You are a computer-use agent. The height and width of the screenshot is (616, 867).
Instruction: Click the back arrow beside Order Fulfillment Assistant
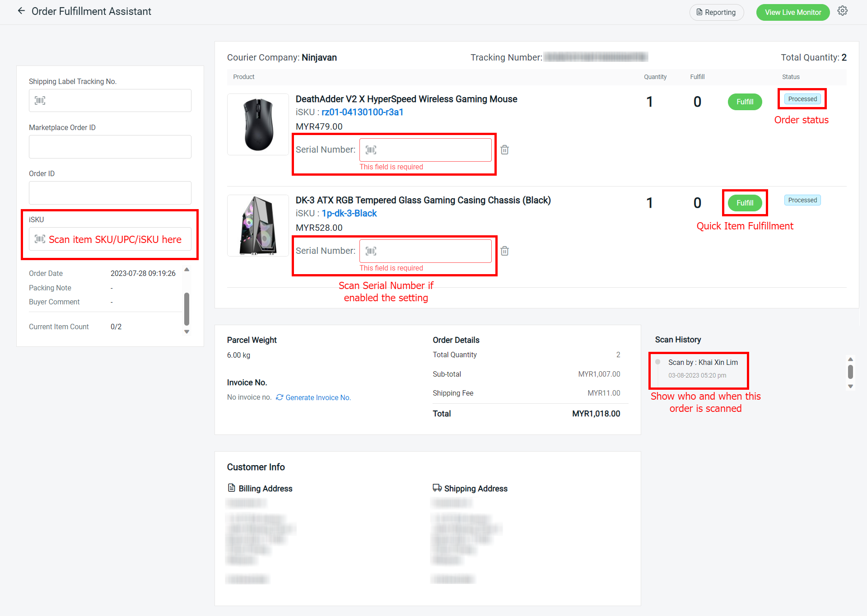point(21,11)
